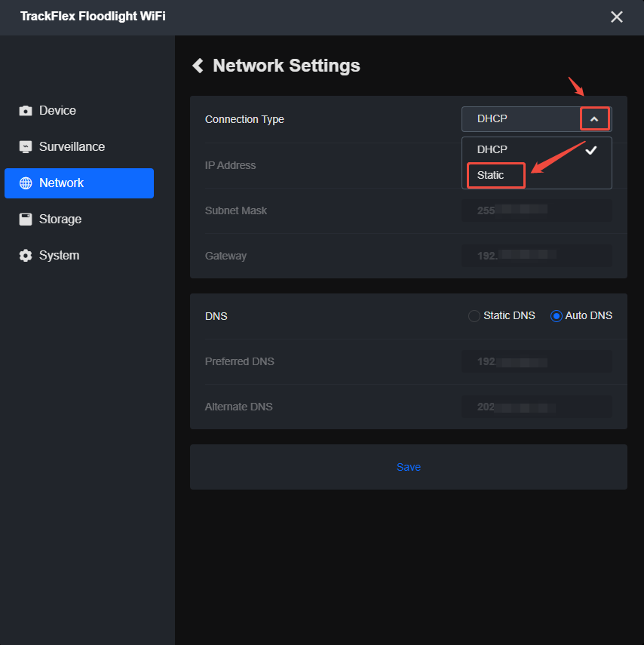644x645 pixels.
Task: Click the IP Address label
Action: tap(230, 165)
